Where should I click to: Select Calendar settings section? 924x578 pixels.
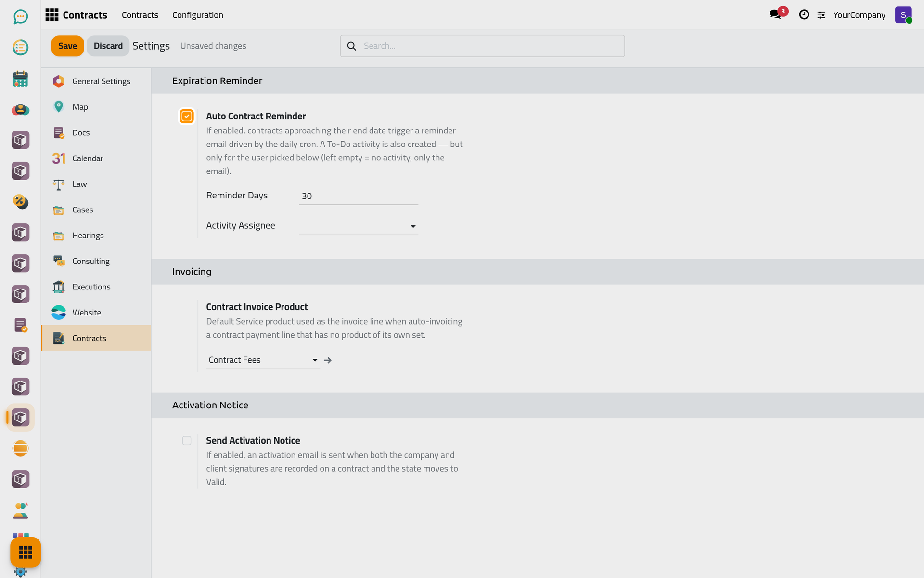click(x=96, y=158)
